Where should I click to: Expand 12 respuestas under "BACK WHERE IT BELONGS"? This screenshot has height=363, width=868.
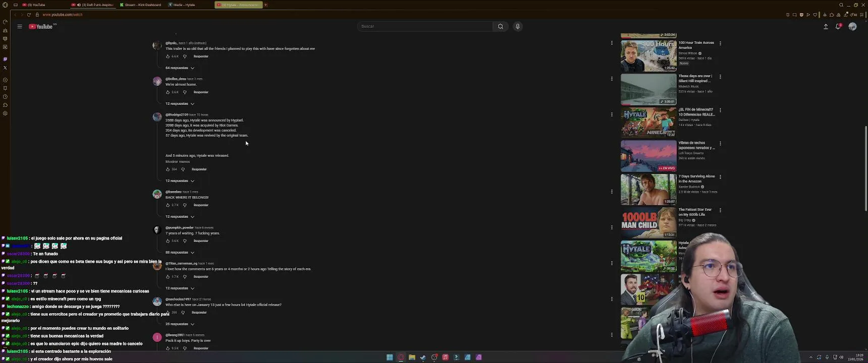click(180, 217)
